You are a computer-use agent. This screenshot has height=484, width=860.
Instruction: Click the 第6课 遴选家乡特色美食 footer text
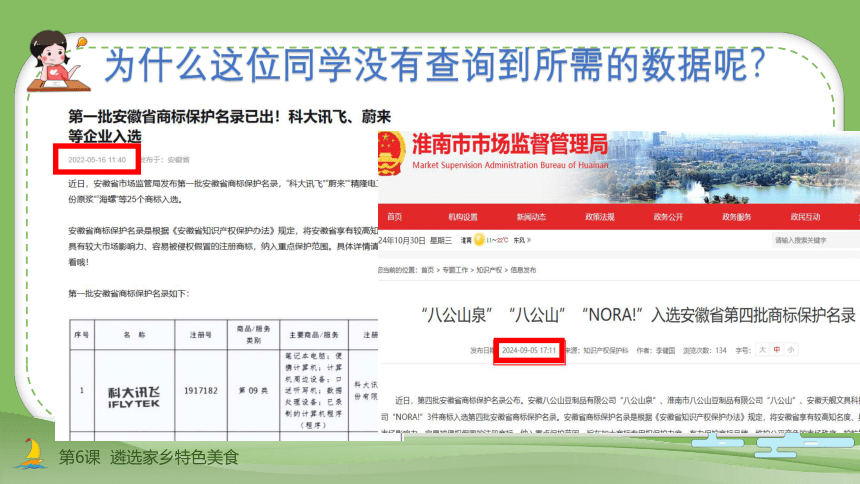[149, 457]
